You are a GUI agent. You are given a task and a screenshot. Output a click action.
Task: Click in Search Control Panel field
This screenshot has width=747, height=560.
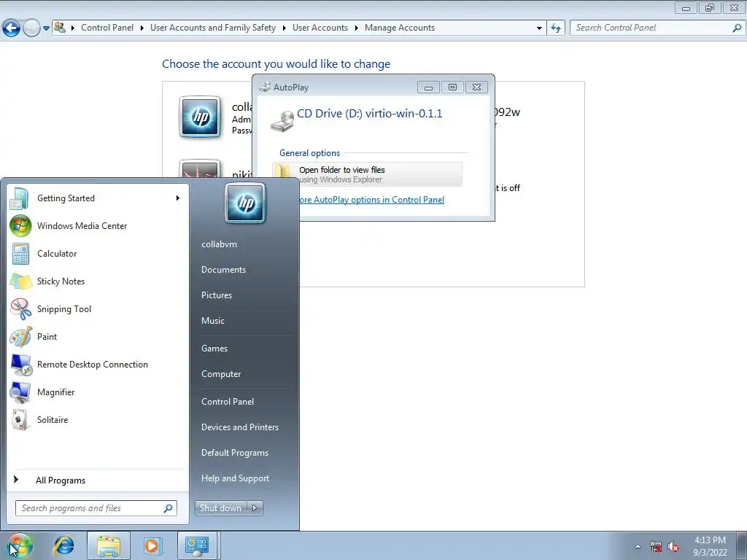pos(657,28)
